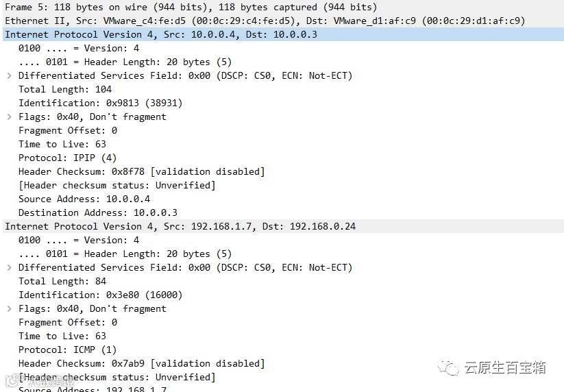Select the Protocol: ICMP (1) field
564x392 pixels.
point(67,350)
